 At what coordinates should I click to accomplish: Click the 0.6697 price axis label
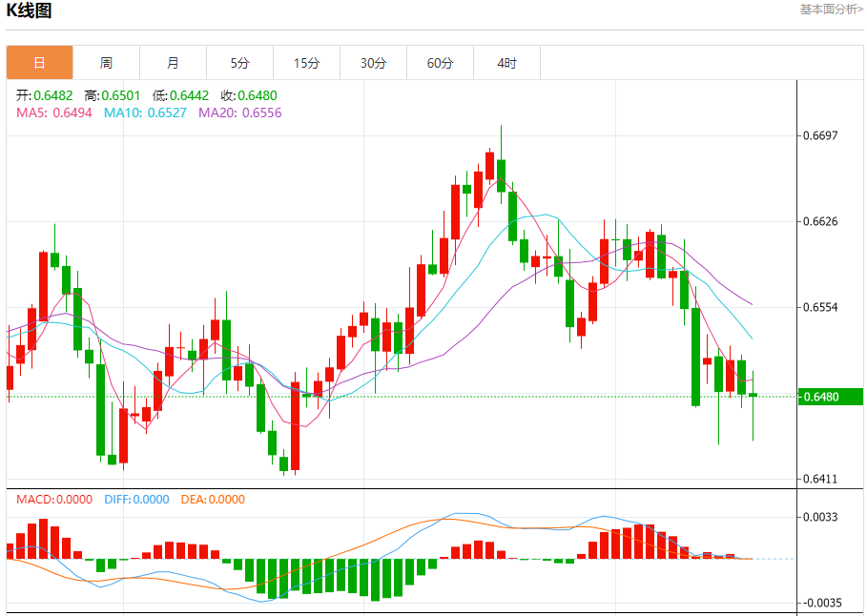(x=819, y=135)
